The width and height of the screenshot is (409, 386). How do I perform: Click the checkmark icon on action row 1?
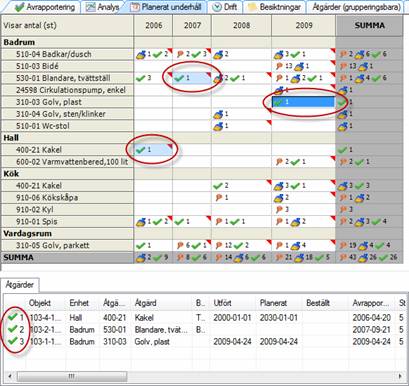coord(12,317)
